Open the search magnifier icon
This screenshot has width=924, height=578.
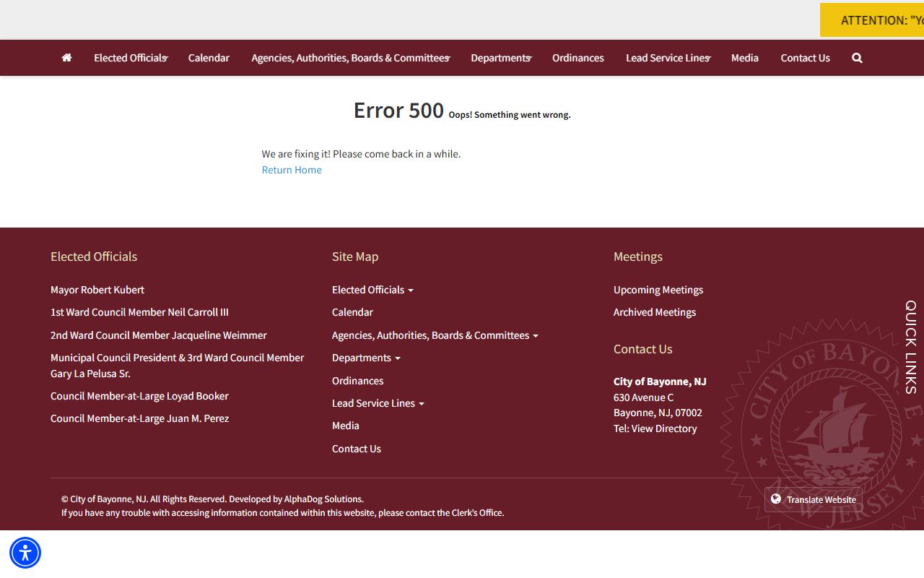857,58
